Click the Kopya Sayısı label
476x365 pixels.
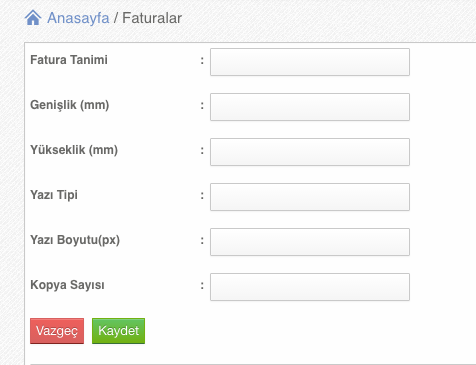pos(67,285)
